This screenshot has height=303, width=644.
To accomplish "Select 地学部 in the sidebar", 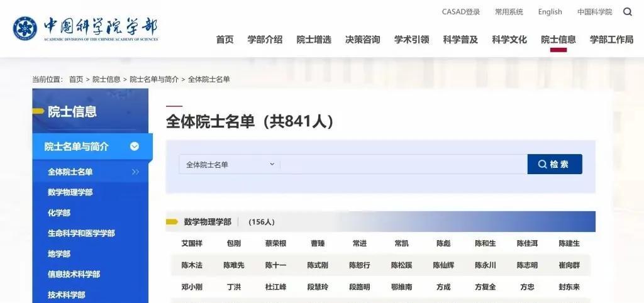I will (x=58, y=254).
